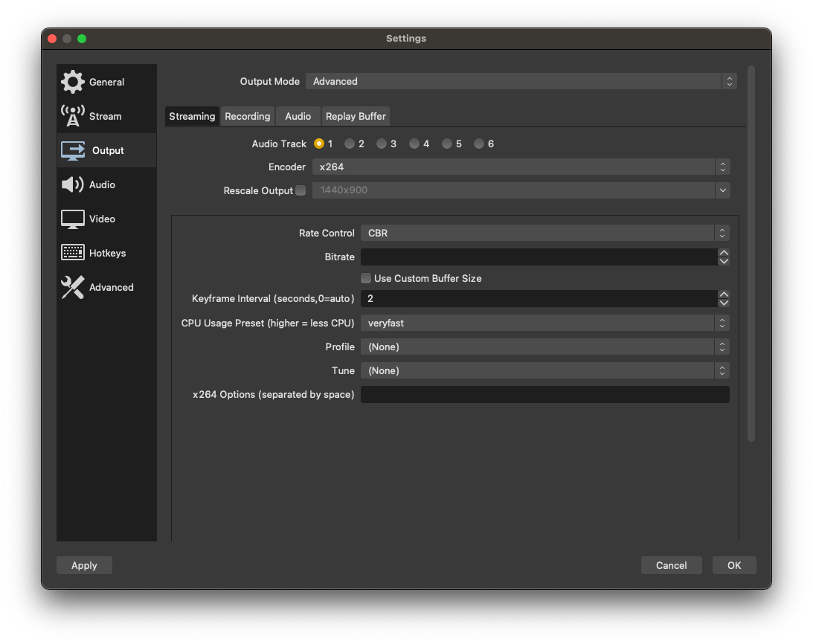Image resolution: width=813 pixels, height=644 pixels.
Task: Click the Bitrate input field
Action: 539,257
